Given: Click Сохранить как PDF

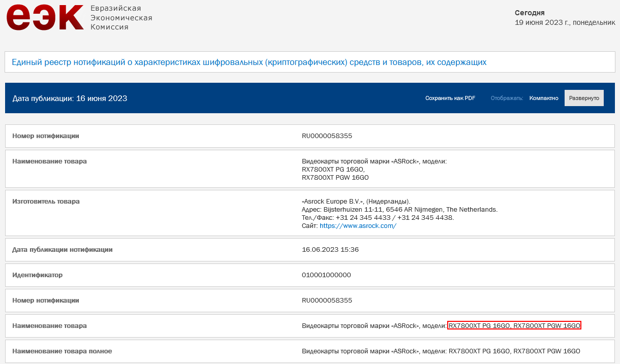Looking at the screenshot, I should point(450,98).
